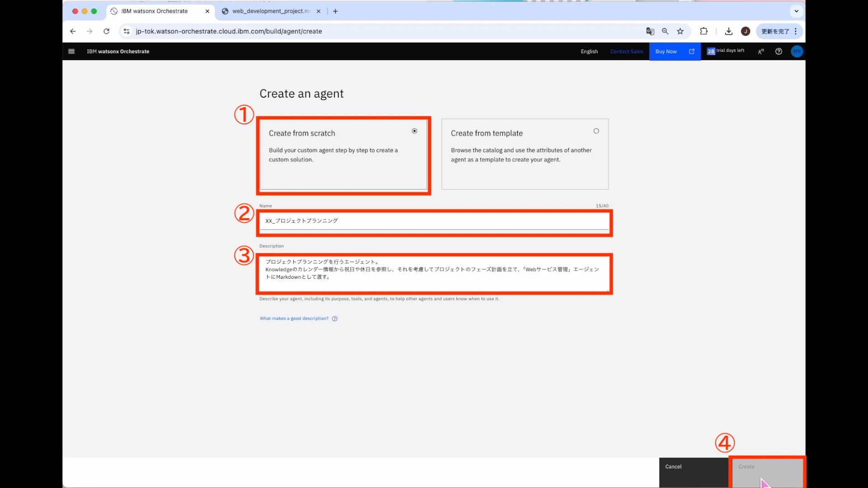Screen dimensions: 868x488
Task: Click into the Description text area
Action: 434,274
